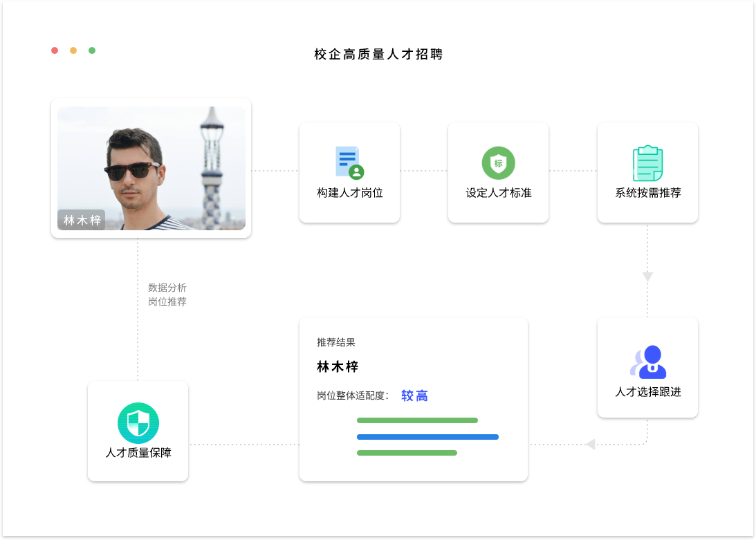This screenshot has width=756, height=540.
Task: Click the red window dot
Action: click(x=55, y=50)
